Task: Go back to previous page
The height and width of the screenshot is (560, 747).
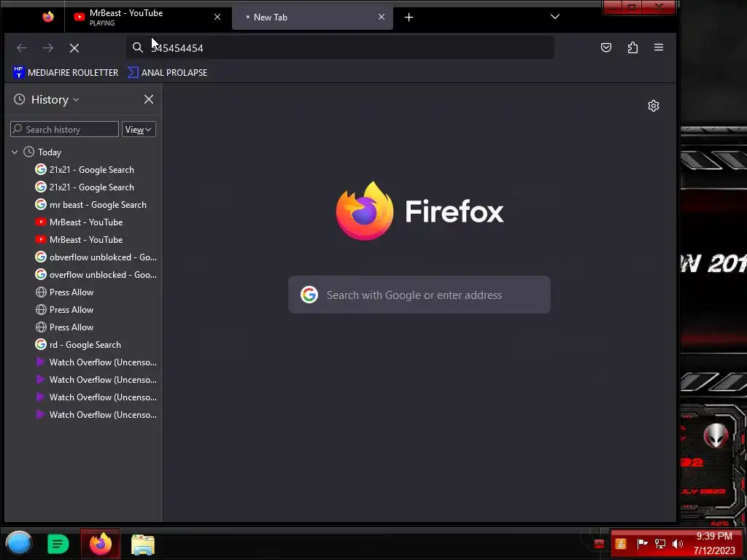Action: (x=22, y=48)
